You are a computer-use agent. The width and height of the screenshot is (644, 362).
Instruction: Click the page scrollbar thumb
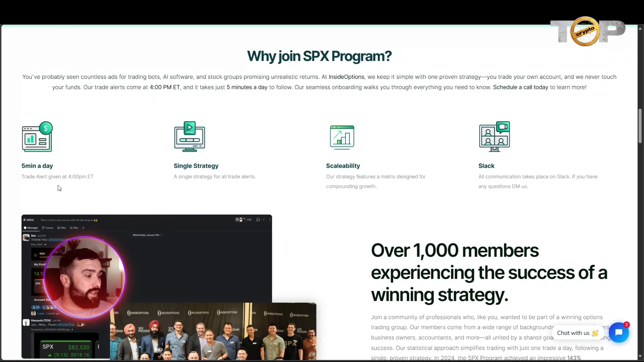640,126
